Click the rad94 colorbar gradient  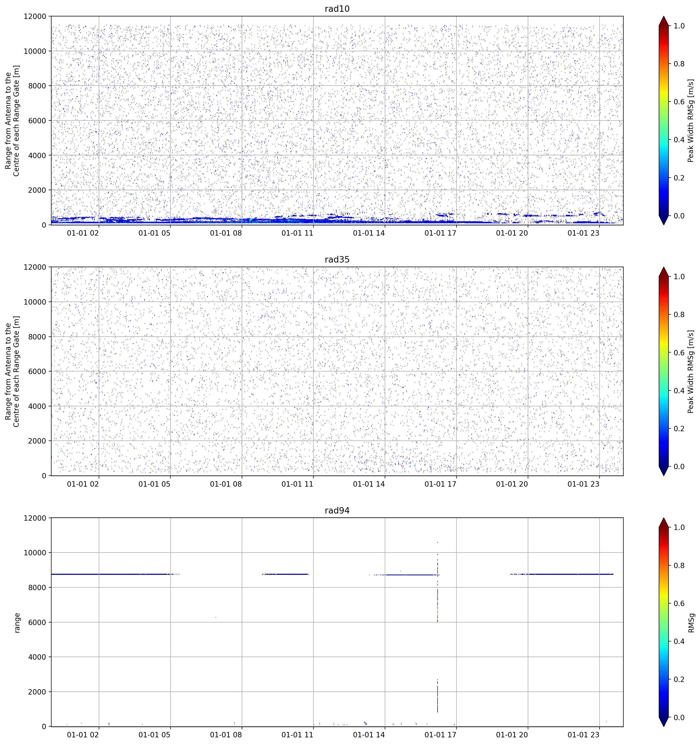tap(663, 622)
